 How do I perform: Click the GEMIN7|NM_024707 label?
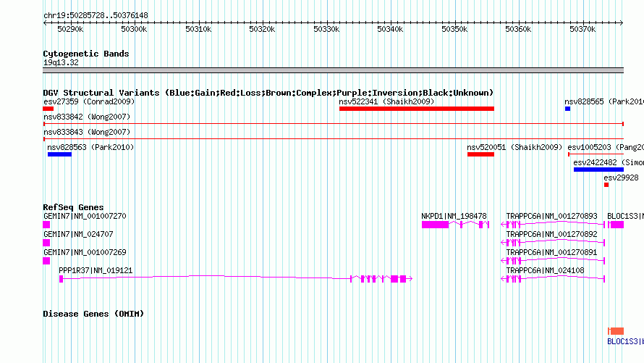pyautogui.click(x=78, y=234)
